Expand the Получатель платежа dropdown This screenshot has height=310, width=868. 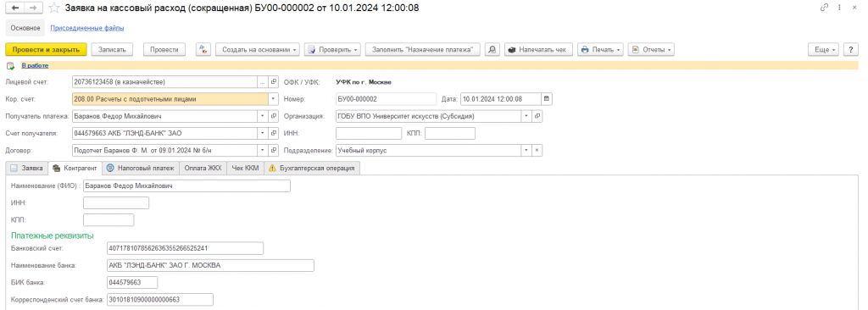(x=263, y=117)
